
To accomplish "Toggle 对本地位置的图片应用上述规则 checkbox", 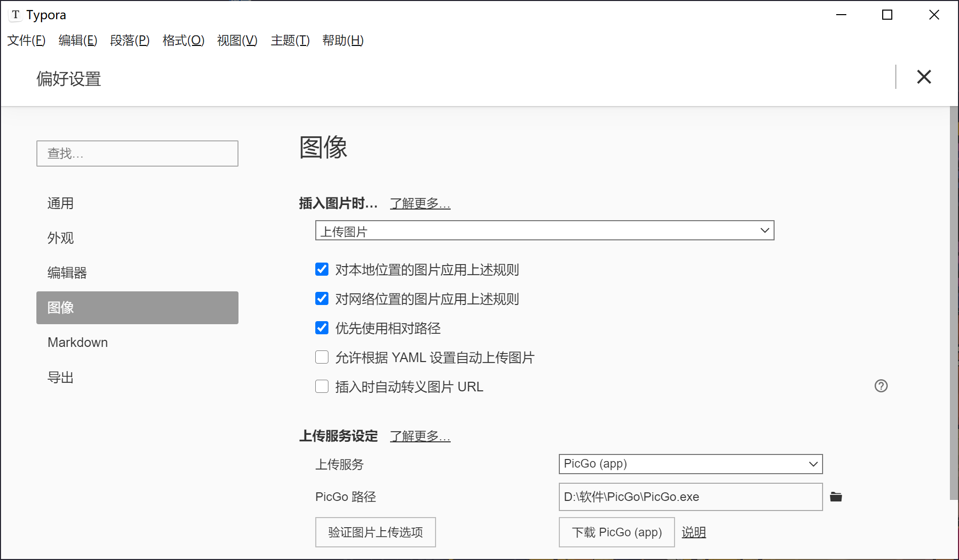I will [322, 270].
